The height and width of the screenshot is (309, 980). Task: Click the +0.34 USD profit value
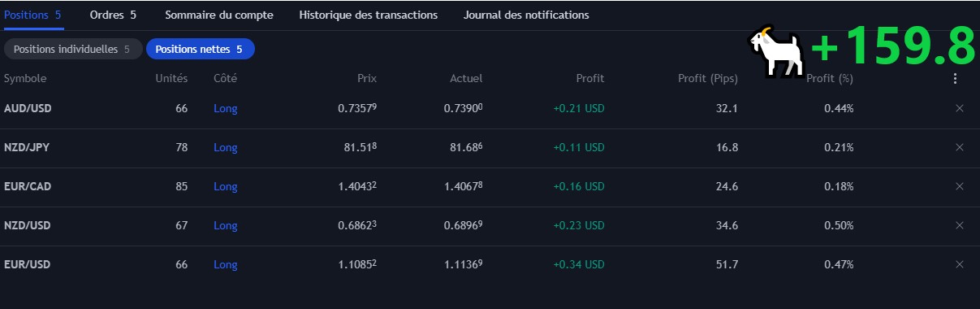(x=579, y=264)
